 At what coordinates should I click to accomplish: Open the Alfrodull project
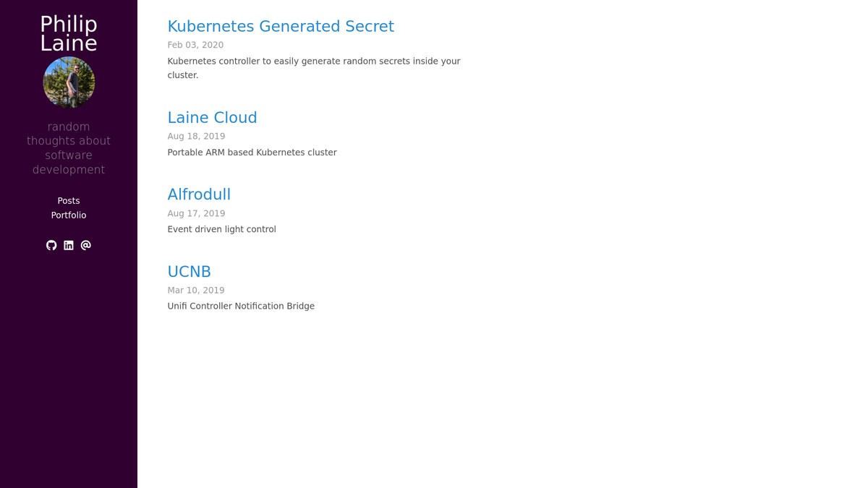click(199, 194)
